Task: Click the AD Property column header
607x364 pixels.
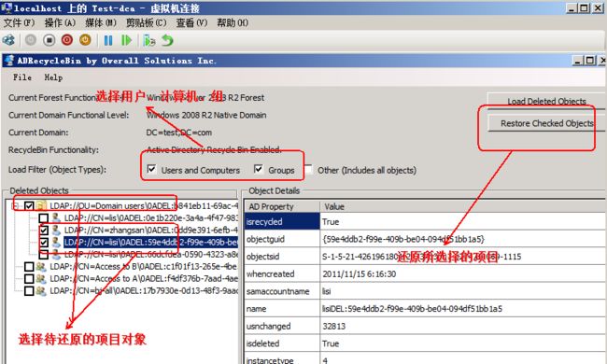Action: pyautogui.click(x=282, y=206)
